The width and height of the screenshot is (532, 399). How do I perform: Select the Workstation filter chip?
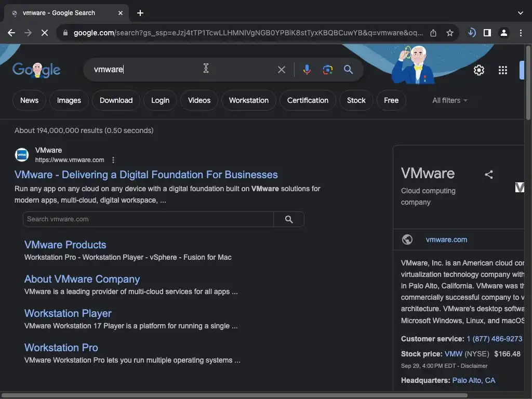[249, 100]
